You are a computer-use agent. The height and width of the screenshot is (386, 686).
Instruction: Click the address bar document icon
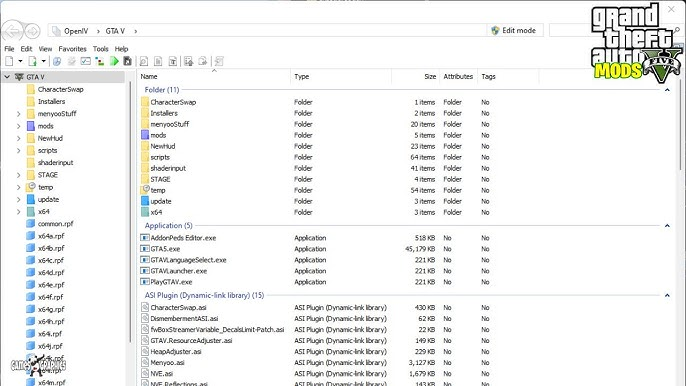click(x=56, y=31)
